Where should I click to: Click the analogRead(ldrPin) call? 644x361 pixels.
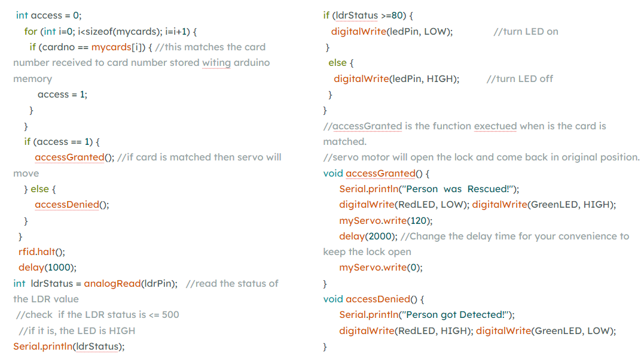(x=130, y=284)
